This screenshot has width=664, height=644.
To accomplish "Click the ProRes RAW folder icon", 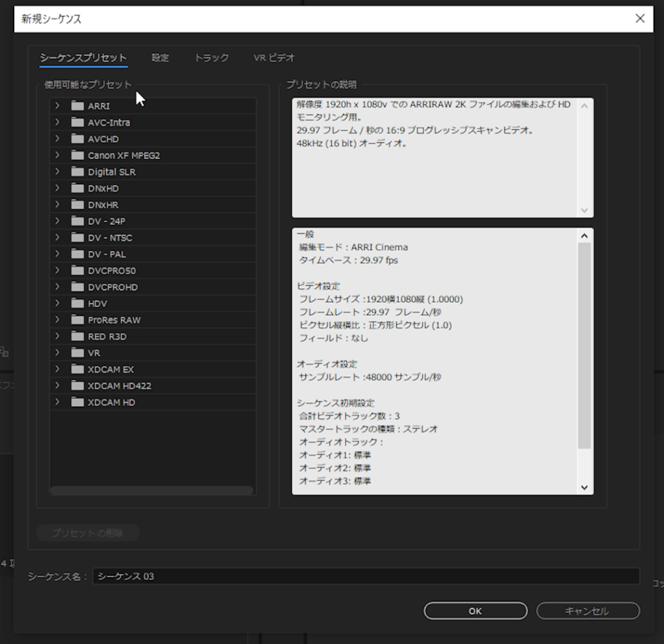I will 78,320.
